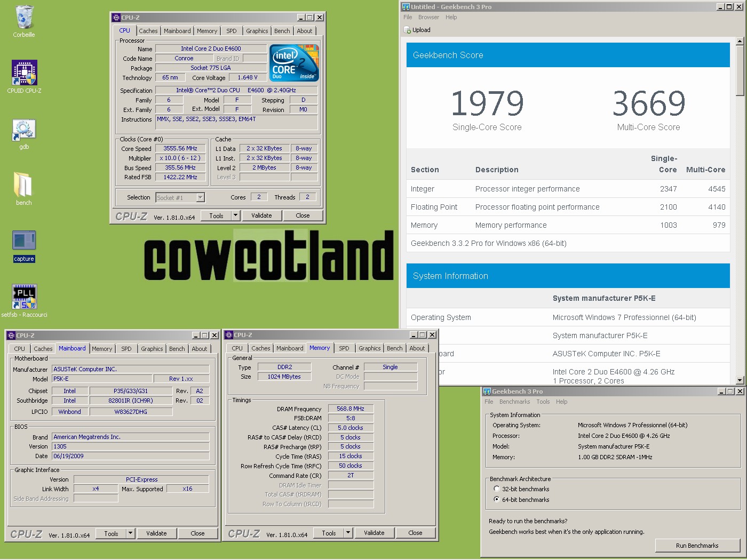Click the Multiplier x 10.0 field
747x560 pixels.
pyautogui.click(x=180, y=158)
